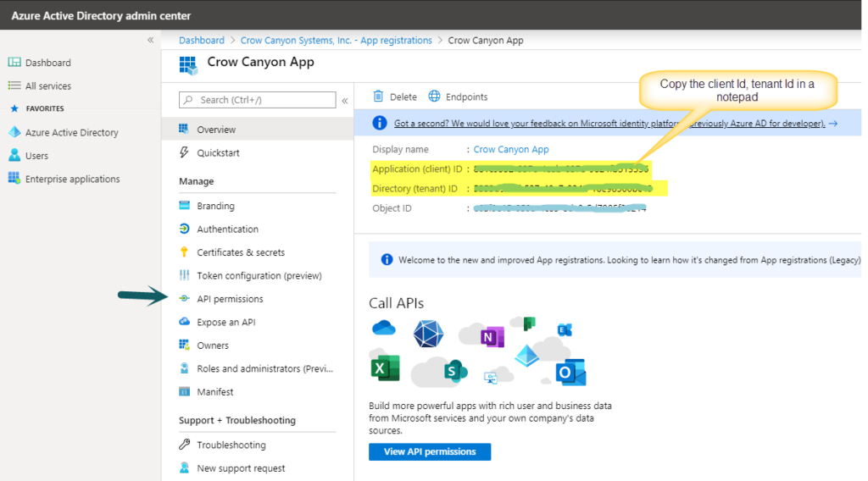Collapse the far-left navigation with double chevron
This screenshot has width=868, height=481.
151,40
